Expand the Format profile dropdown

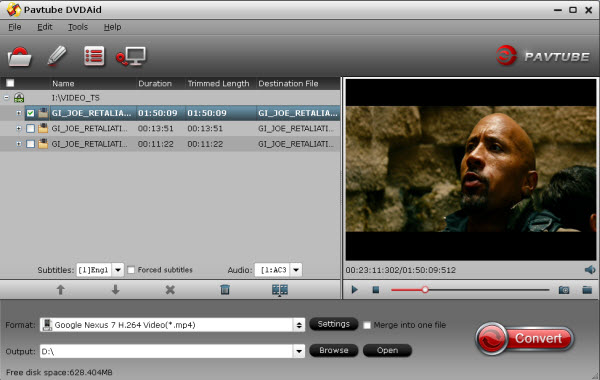299,325
